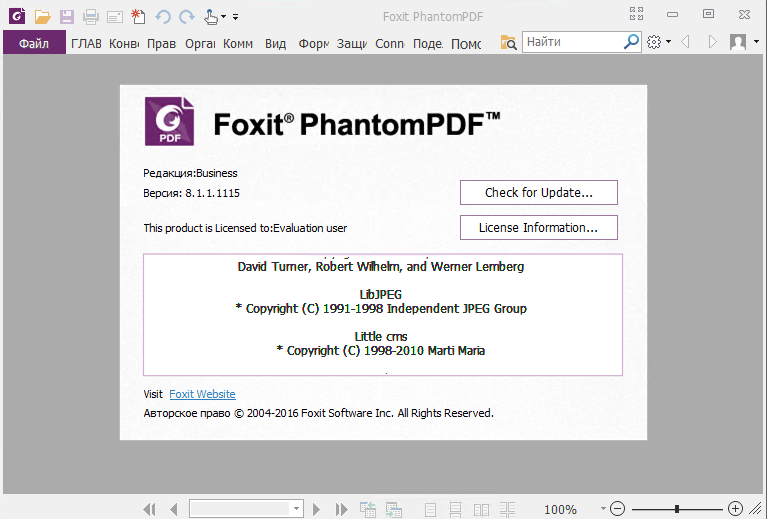Viewport: 767px width, 519px height.
Task: Switch to the Помо ribbon tab
Action: pyautogui.click(x=466, y=44)
